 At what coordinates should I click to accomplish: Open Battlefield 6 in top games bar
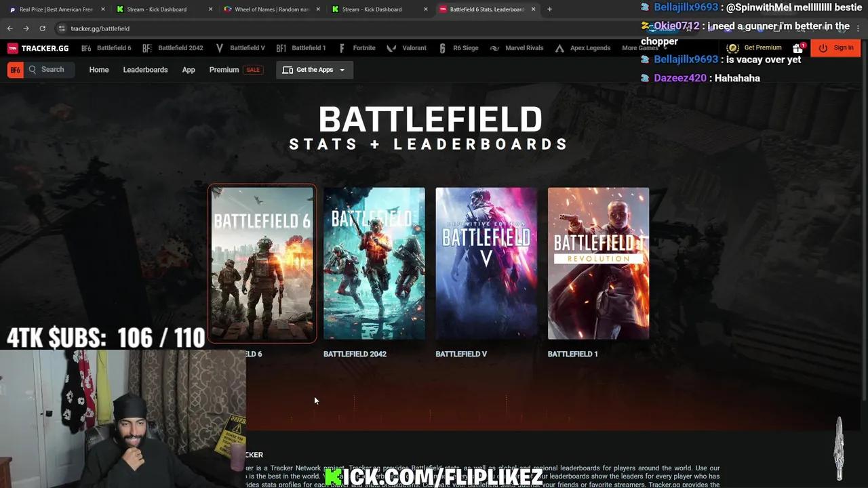pos(106,48)
